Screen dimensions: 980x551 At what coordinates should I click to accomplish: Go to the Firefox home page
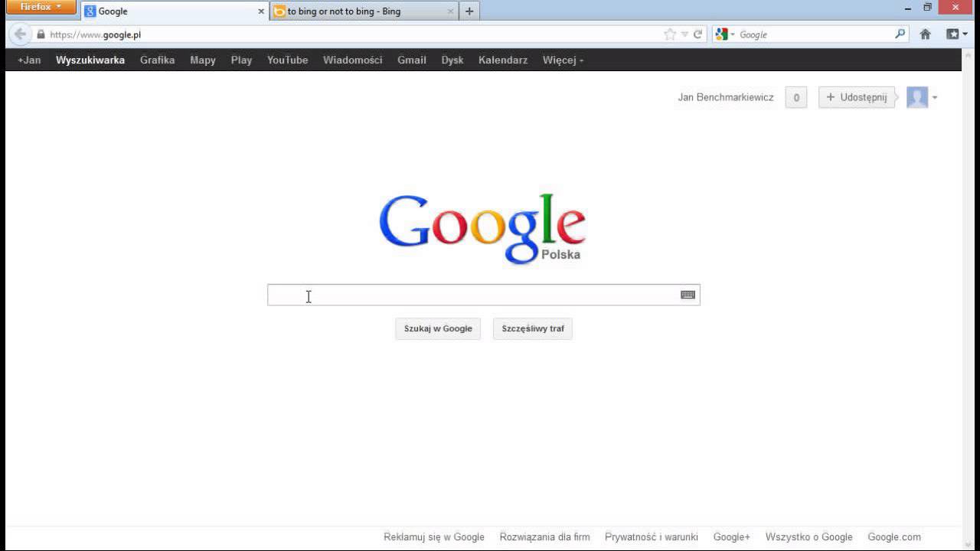(x=925, y=34)
